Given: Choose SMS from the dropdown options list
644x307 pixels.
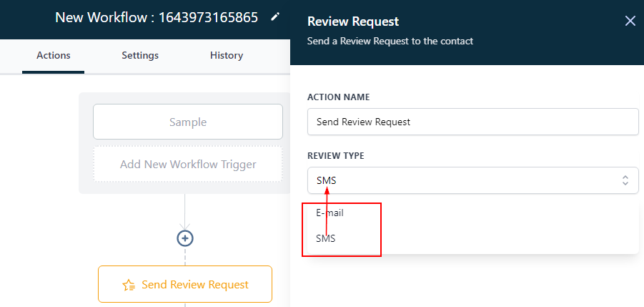Looking at the screenshot, I should [326, 238].
